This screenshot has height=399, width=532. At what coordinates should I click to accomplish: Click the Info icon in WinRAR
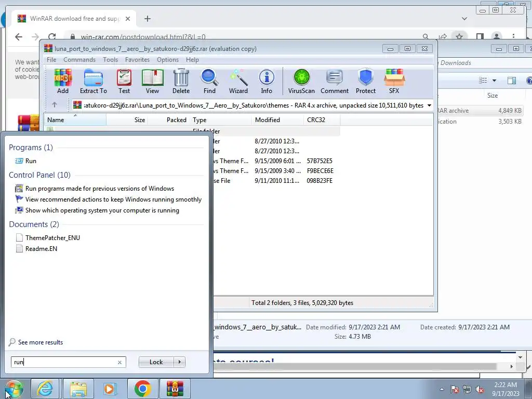pyautogui.click(x=267, y=82)
